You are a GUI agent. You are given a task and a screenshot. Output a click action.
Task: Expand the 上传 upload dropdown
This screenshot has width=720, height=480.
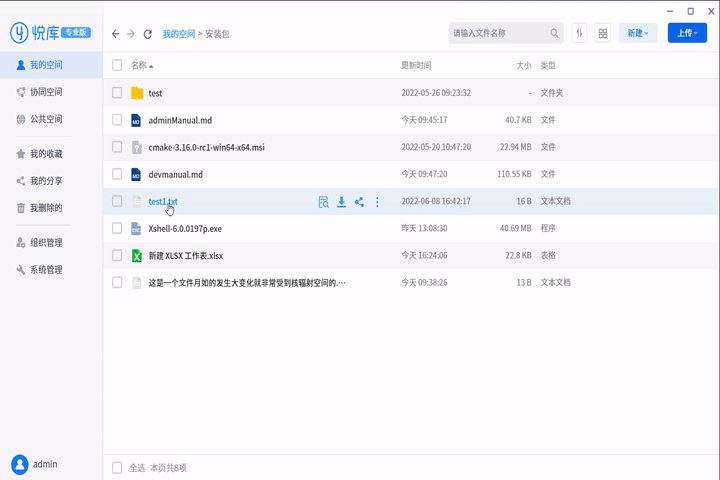(x=687, y=33)
